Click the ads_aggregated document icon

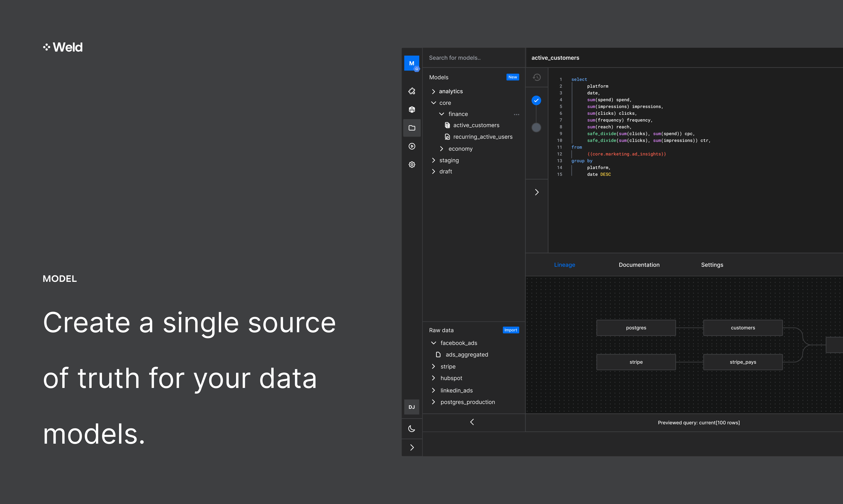click(x=438, y=355)
